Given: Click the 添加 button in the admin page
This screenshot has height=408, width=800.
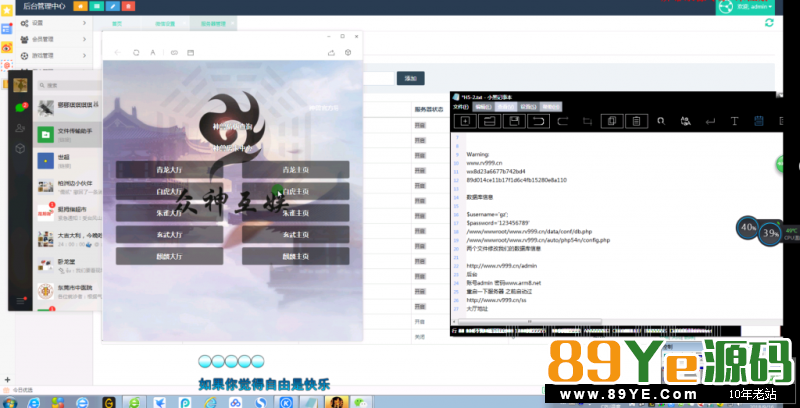Looking at the screenshot, I should (411, 79).
